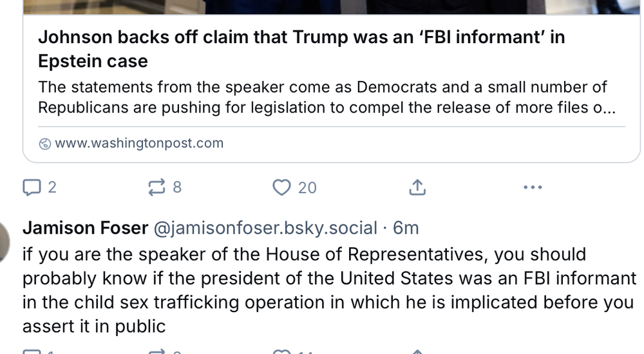Click the 6m timestamp on Jamison Foser's post
644x354 pixels.
pyautogui.click(x=406, y=228)
